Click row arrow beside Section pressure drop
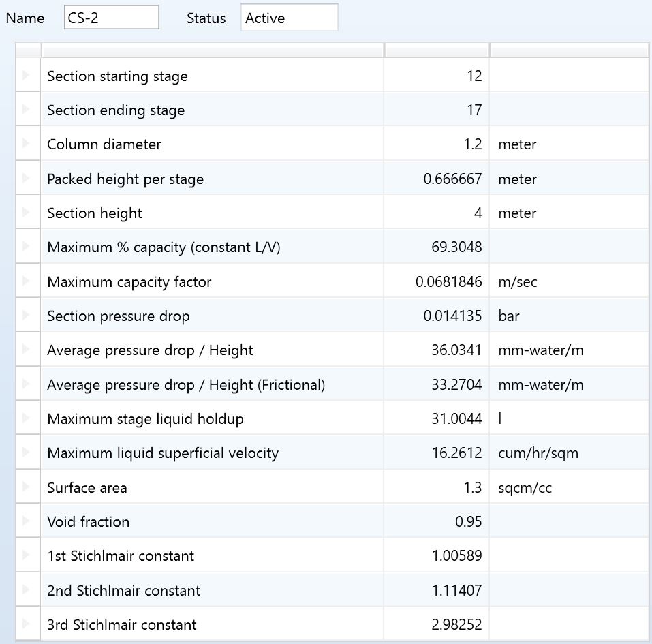The width and height of the screenshot is (652, 644). pos(27,316)
